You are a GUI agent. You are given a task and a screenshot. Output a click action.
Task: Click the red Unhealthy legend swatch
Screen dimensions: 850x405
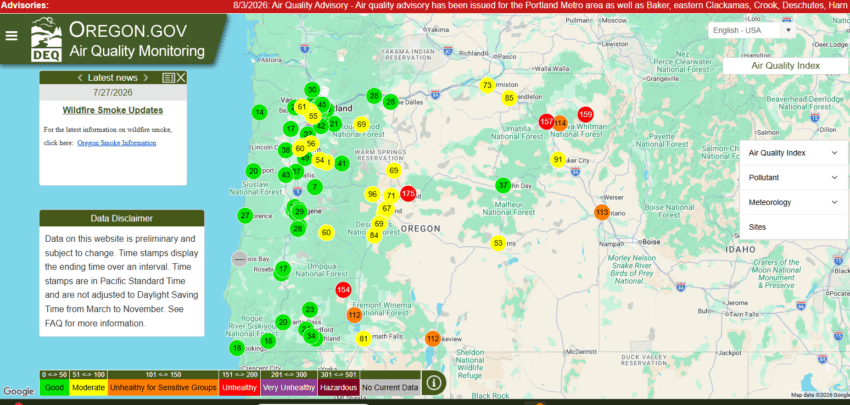[x=239, y=387]
